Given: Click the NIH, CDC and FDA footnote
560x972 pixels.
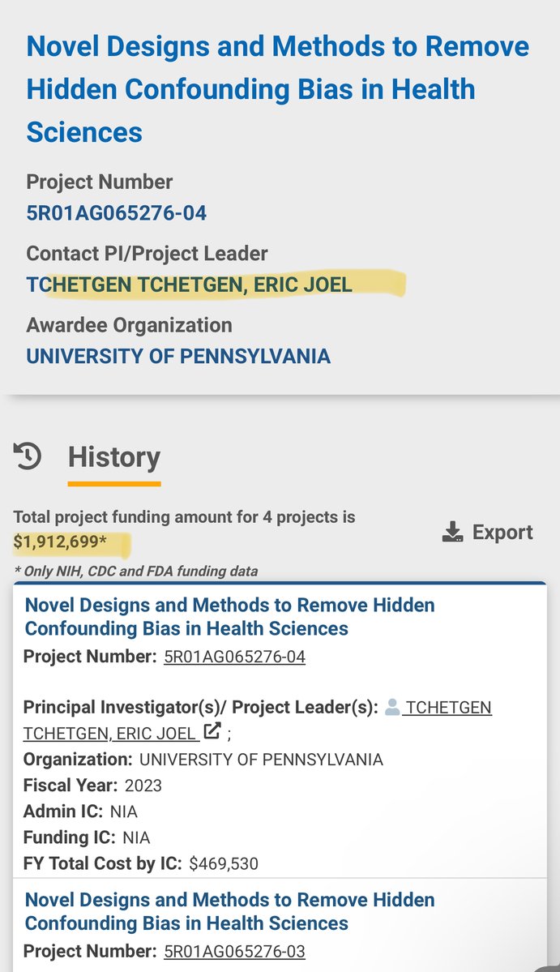Looking at the screenshot, I should tap(135, 572).
